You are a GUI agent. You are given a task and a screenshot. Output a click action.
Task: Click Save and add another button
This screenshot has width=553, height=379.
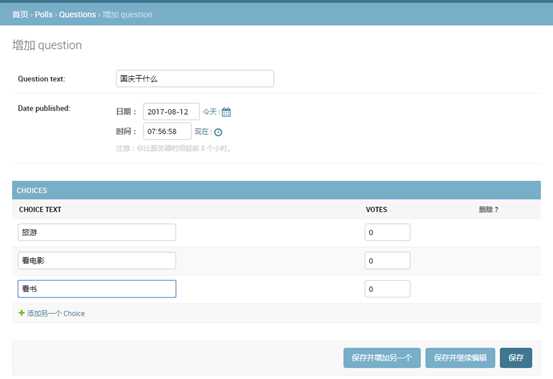(x=382, y=358)
